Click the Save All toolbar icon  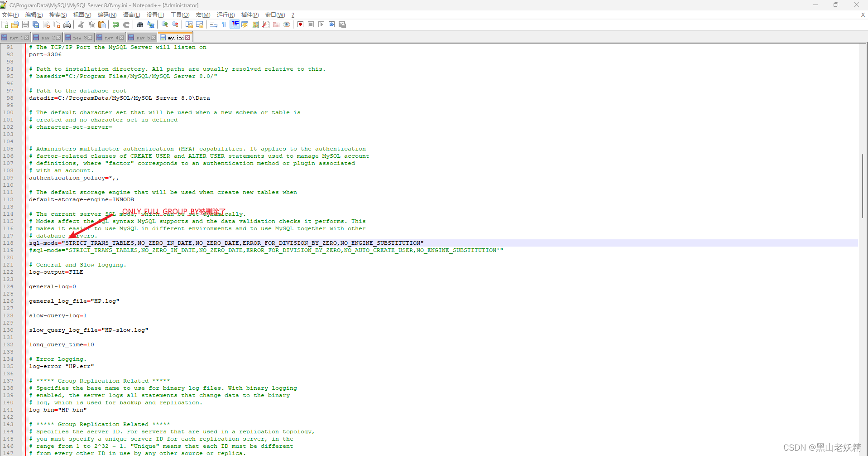pos(36,24)
